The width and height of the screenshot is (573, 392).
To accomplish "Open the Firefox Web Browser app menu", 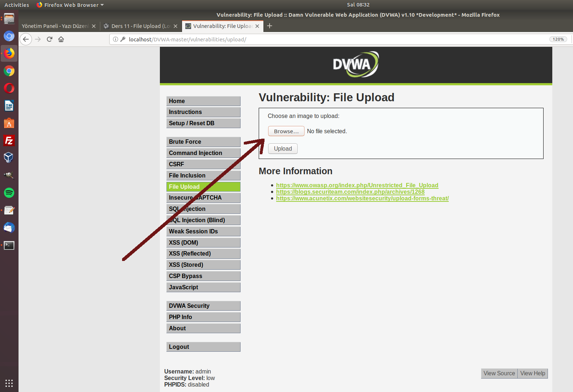I will point(70,5).
